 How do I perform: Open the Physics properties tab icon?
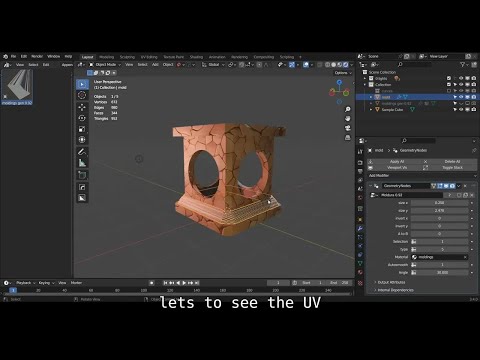coord(360,246)
